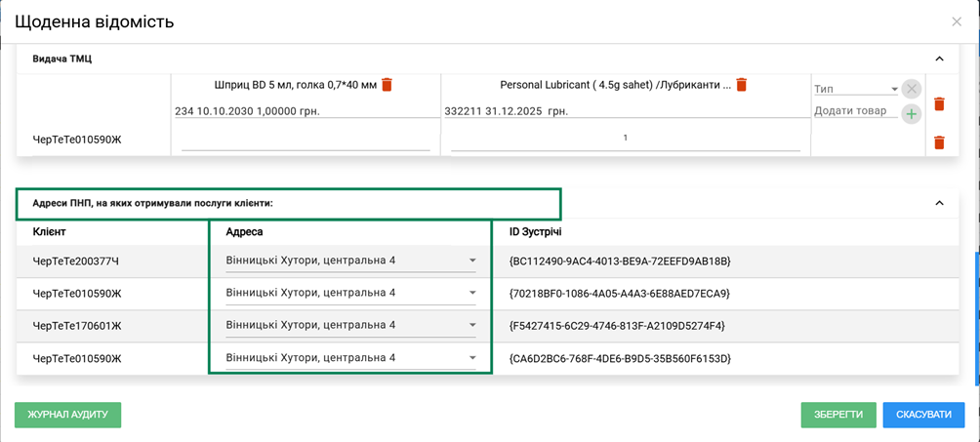Select meeting ID {BC112490-9AC4-4013-BE9A-72EEFD9AB18B}
The height and width of the screenshot is (442, 980).
tap(621, 261)
